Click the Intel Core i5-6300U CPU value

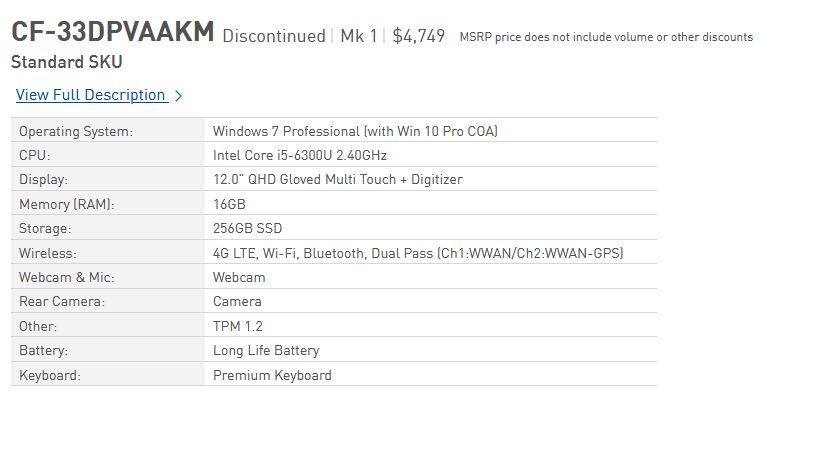299,156
